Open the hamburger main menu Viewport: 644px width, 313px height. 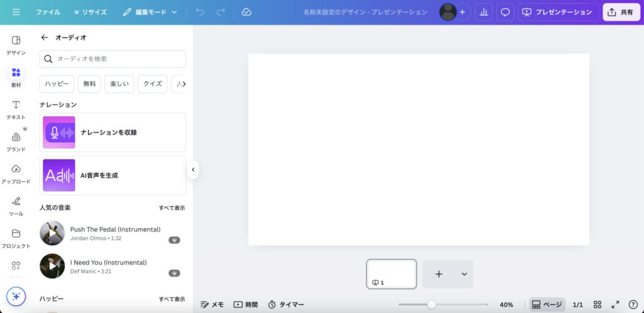click(x=16, y=12)
